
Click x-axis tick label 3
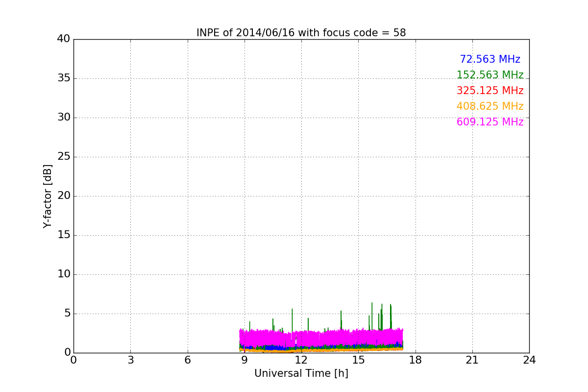130,360
